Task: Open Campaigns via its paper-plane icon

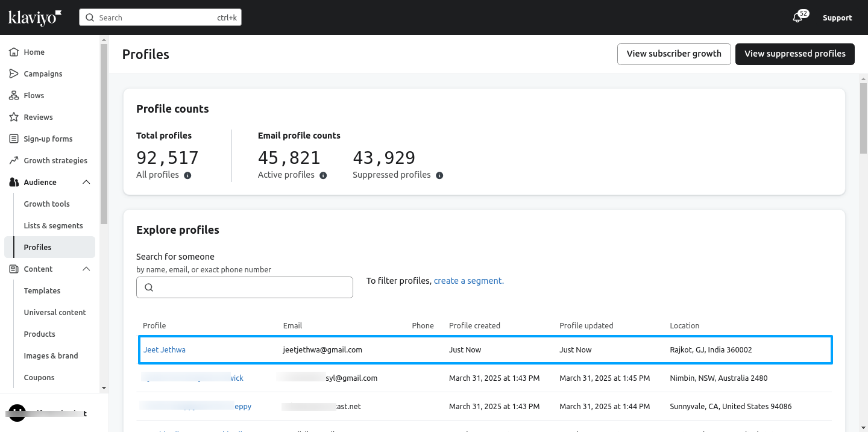Action: [x=14, y=74]
